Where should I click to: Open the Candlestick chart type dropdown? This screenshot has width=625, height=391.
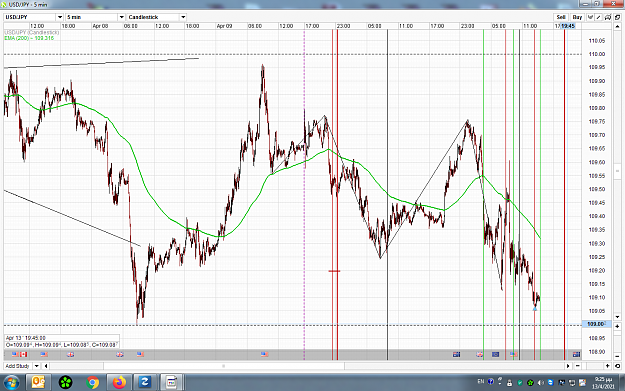183,17
